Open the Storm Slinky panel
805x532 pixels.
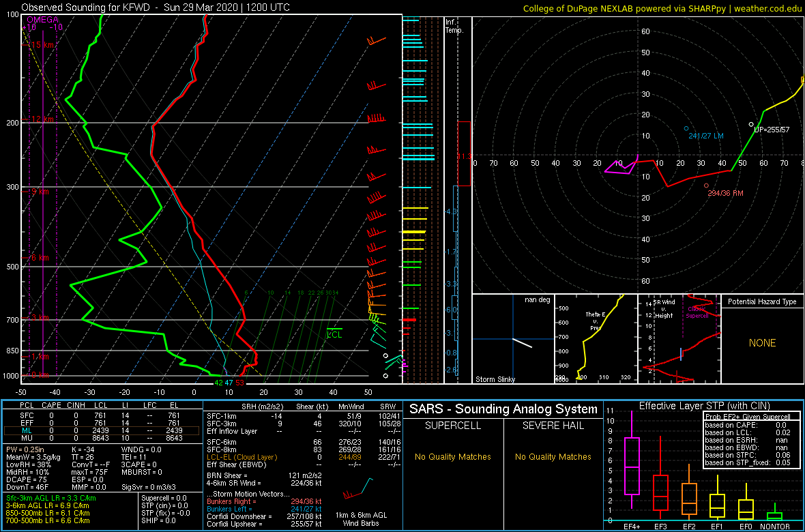512,339
